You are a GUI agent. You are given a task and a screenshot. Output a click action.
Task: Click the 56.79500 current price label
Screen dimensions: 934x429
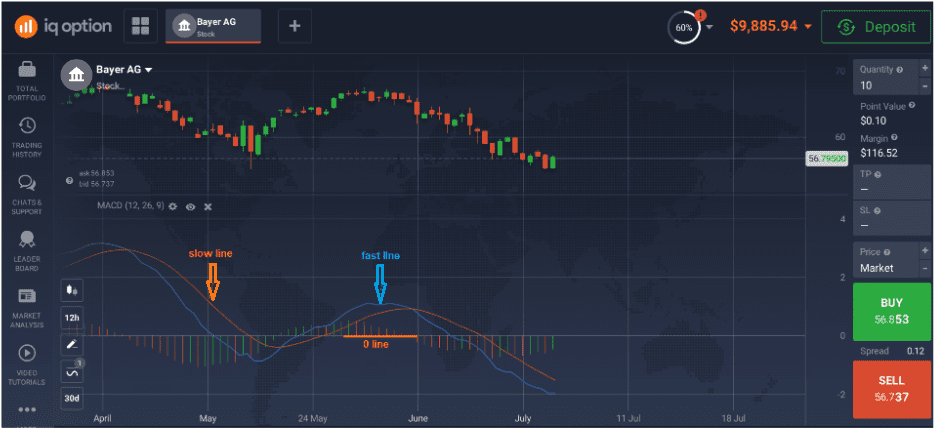pyautogui.click(x=826, y=159)
